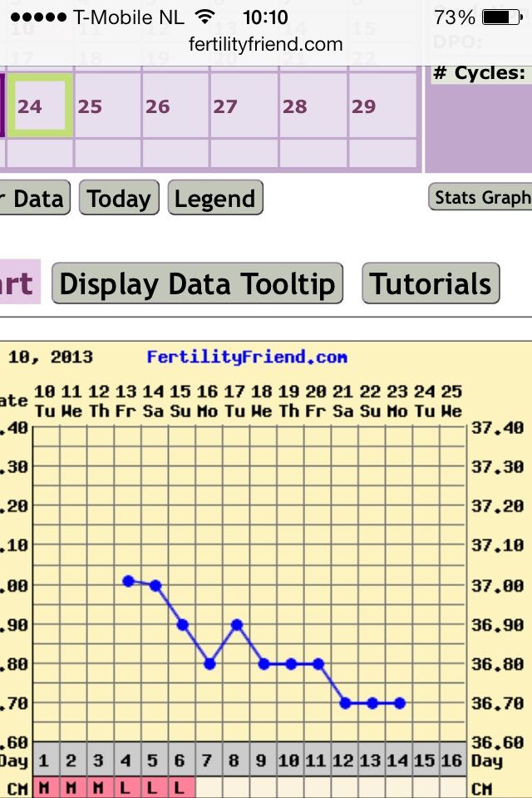The height and width of the screenshot is (798, 532).
Task: Select calendar day 25
Action: tap(108, 106)
